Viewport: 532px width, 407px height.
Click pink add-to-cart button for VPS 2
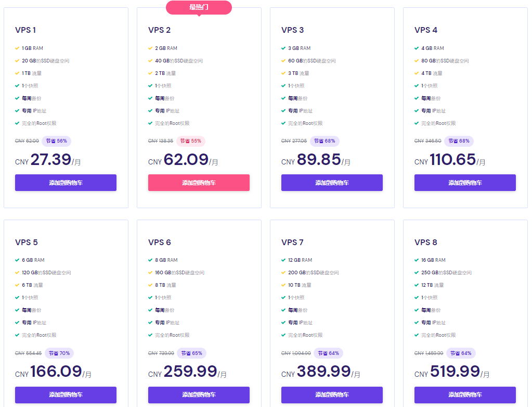(x=199, y=183)
